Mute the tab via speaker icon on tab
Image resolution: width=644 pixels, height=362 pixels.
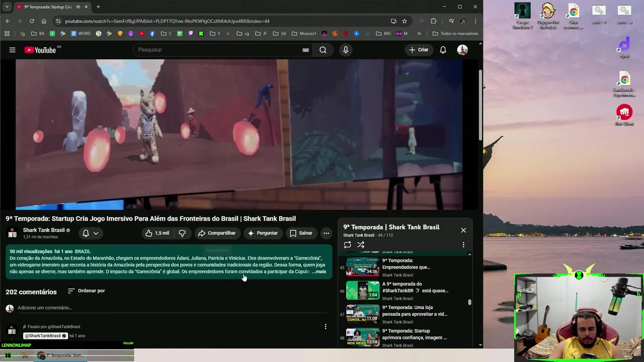coord(78,7)
